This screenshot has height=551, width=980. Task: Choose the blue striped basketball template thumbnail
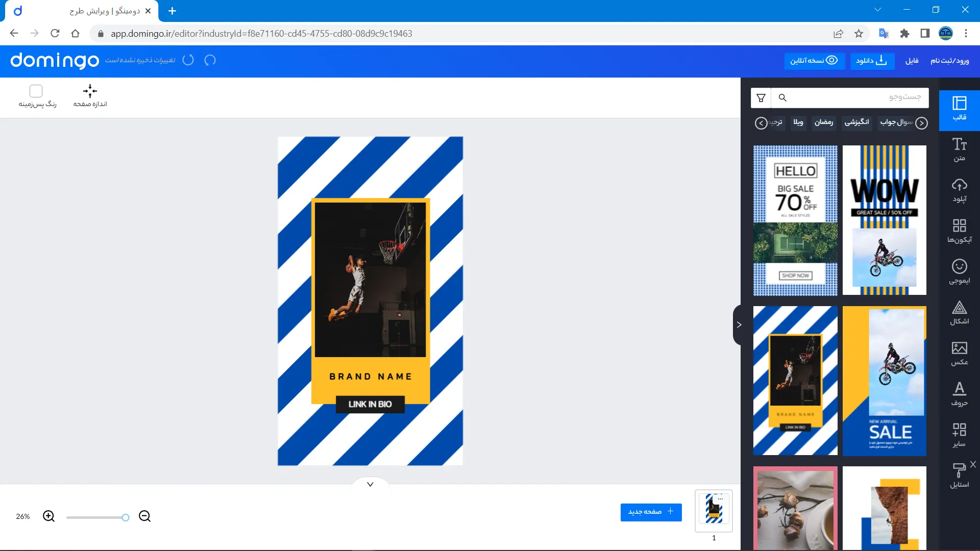tap(795, 381)
